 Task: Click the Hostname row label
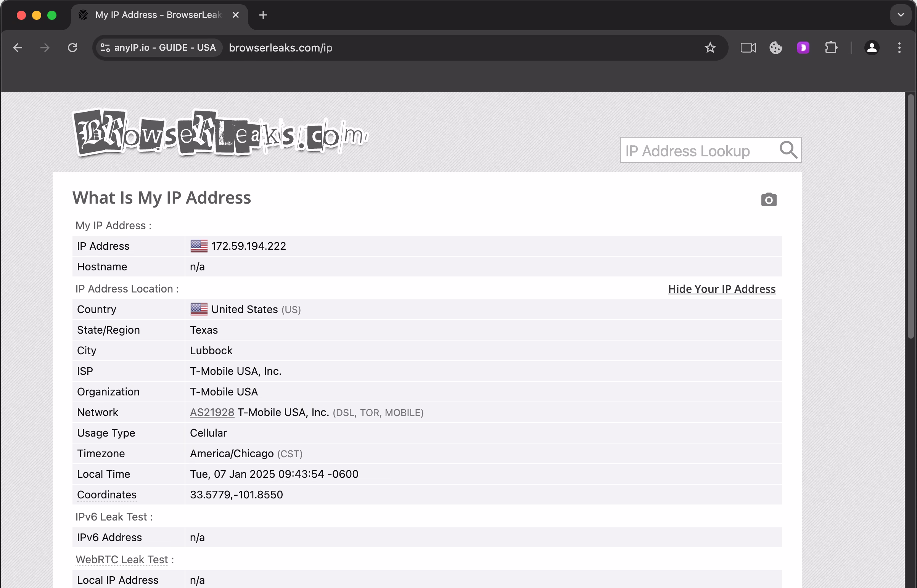(102, 267)
